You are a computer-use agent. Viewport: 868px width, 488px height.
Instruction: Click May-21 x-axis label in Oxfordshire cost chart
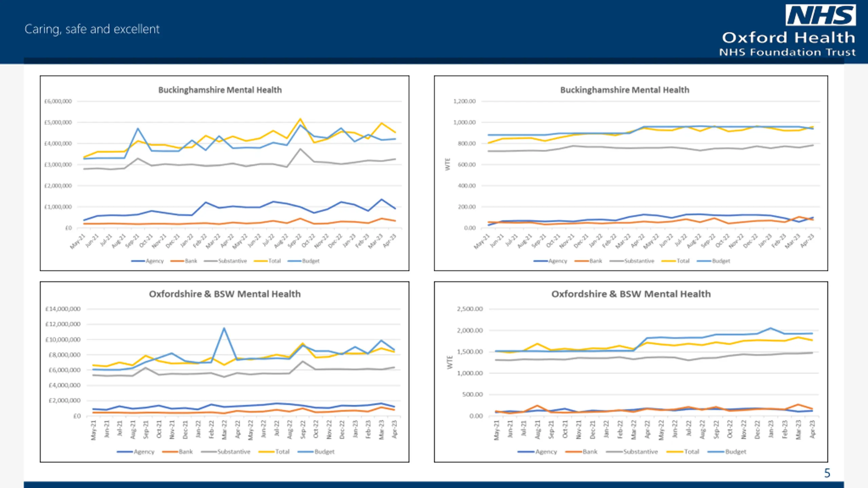click(x=93, y=430)
